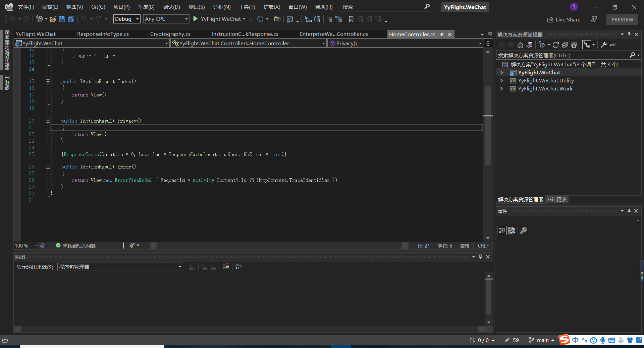Click the IntelliCode purple icon near zoom

tap(42, 246)
